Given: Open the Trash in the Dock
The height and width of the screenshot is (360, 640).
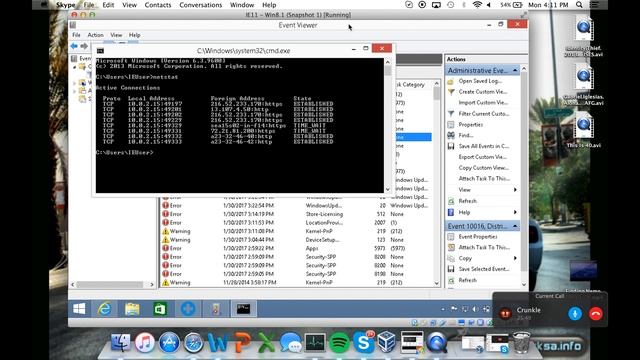Looking at the screenshot, I should coord(521,342).
